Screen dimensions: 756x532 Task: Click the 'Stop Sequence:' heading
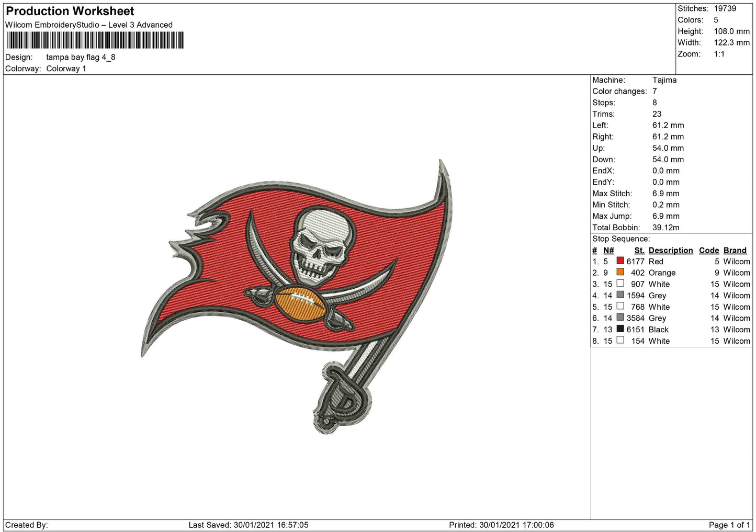[621, 239]
